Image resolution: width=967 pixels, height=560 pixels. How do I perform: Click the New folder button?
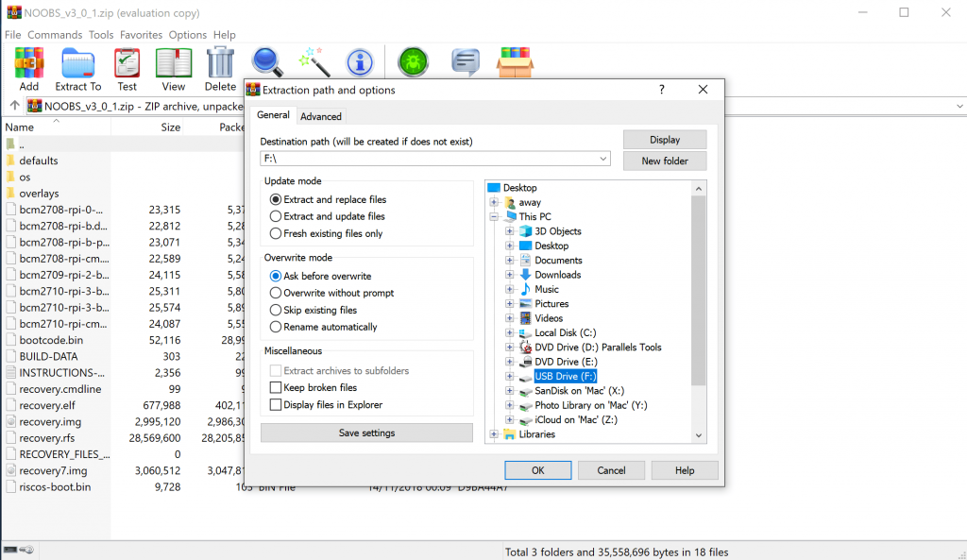coord(665,161)
